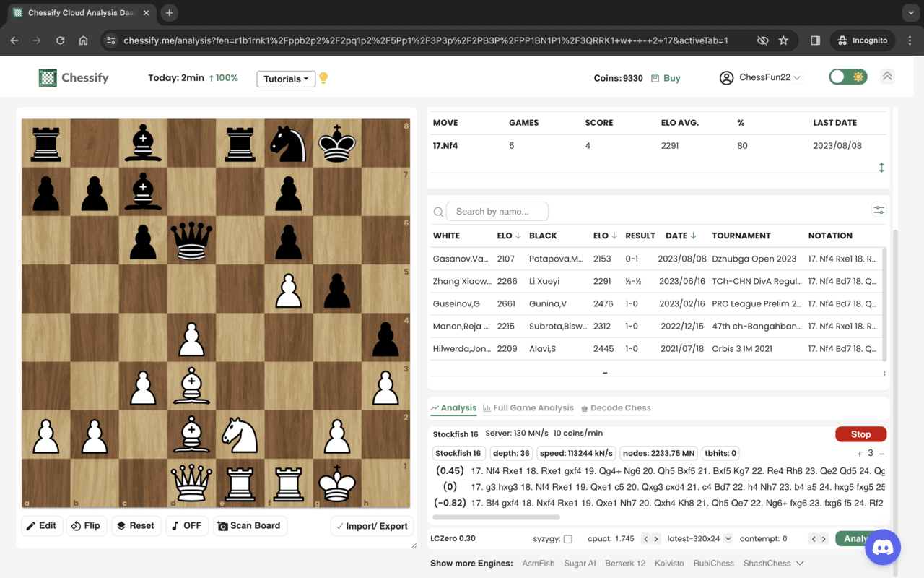Click the back navigation arrow
This screenshot has height=578, width=924.
[14, 40]
